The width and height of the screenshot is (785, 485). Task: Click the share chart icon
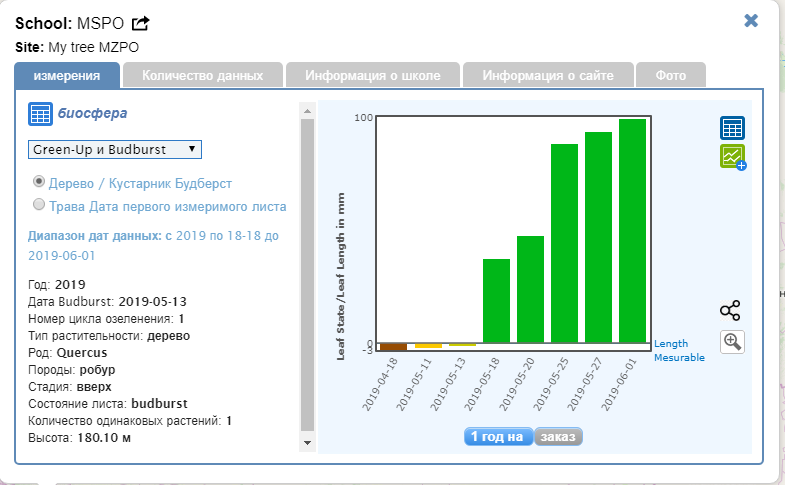[730, 310]
